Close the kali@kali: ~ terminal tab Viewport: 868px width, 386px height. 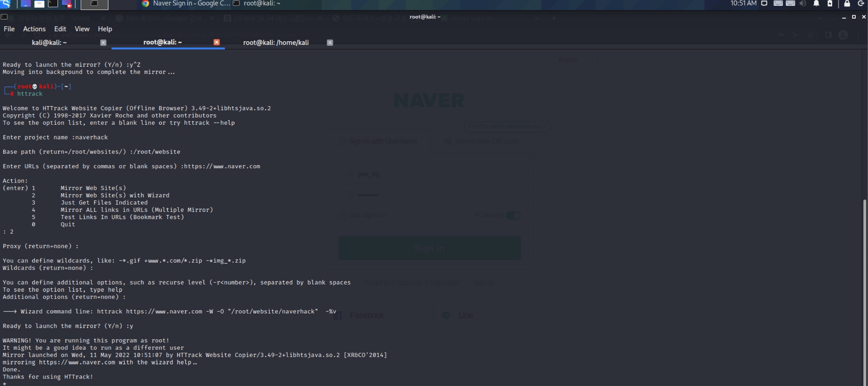(x=103, y=42)
